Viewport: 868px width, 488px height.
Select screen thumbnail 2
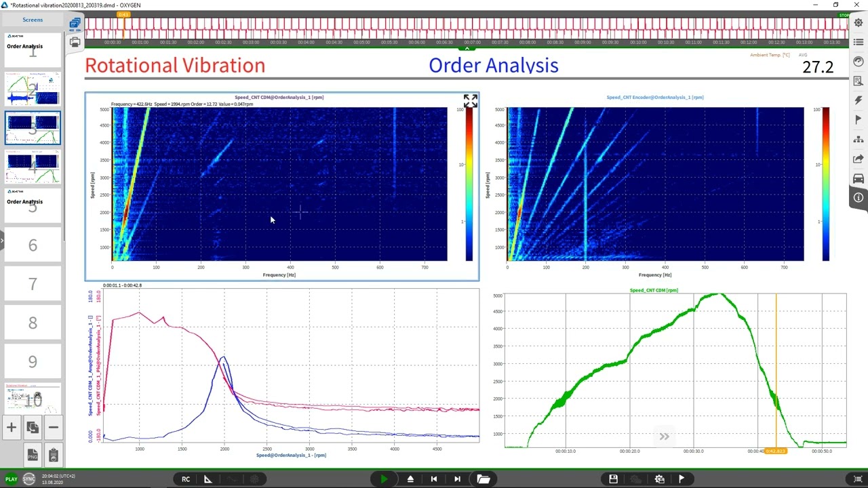pos(33,89)
